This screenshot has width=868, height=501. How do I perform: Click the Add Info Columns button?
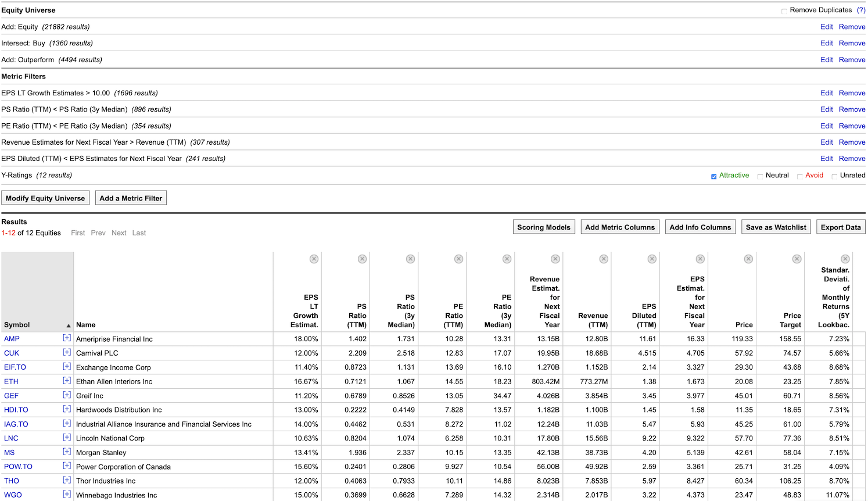click(x=700, y=227)
